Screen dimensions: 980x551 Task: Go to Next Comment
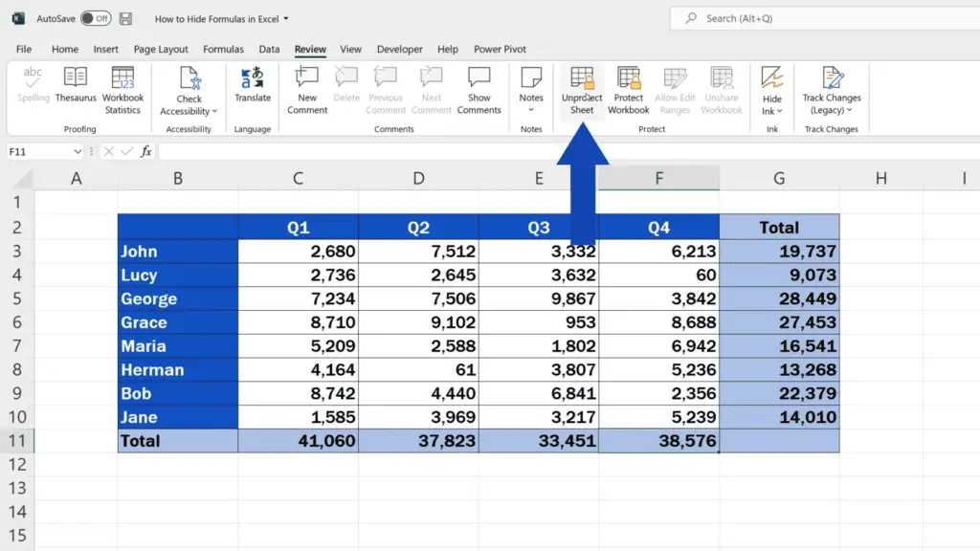[x=432, y=91]
